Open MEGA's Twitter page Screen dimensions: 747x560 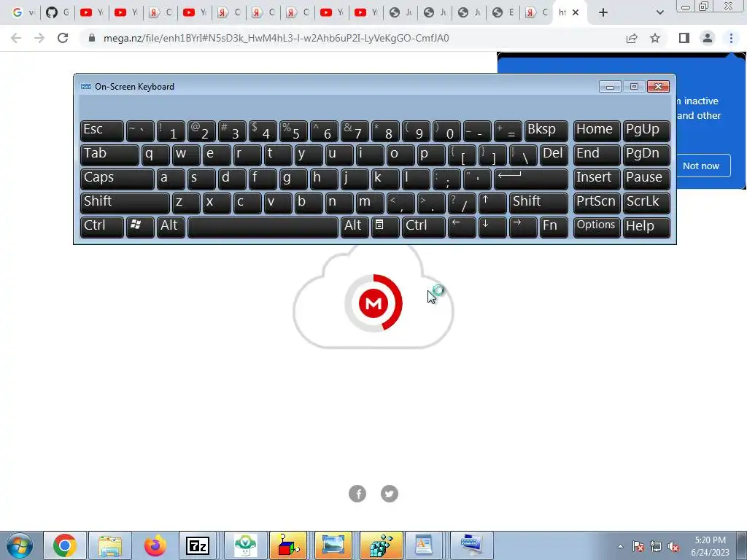click(390, 494)
